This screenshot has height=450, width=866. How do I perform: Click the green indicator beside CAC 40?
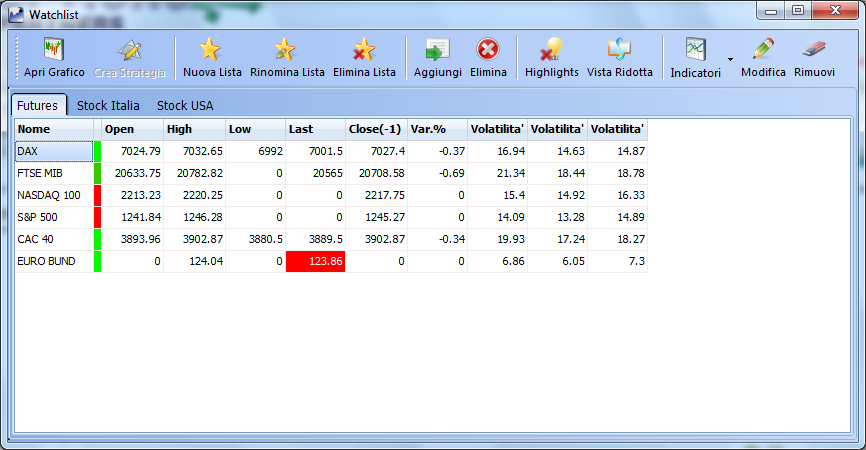click(97, 239)
